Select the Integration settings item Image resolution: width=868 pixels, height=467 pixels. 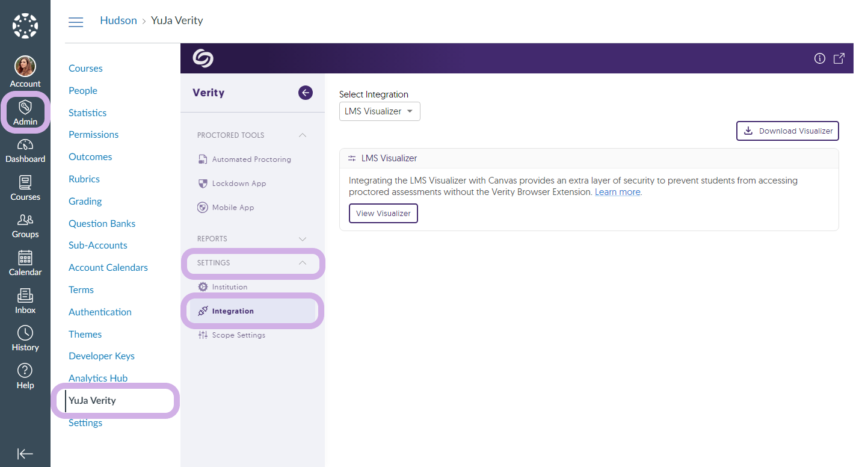[253, 311]
